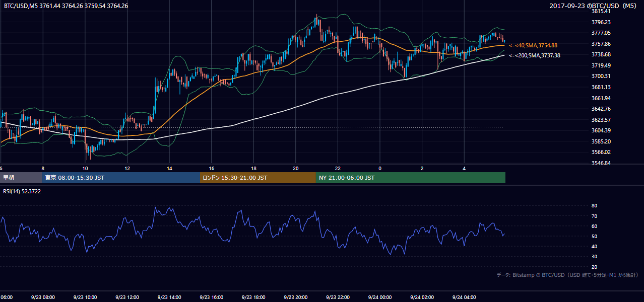This screenshot has width=644, height=302.
Task: Click the bottom time label 9/23 20:00
Action: point(295,297)
